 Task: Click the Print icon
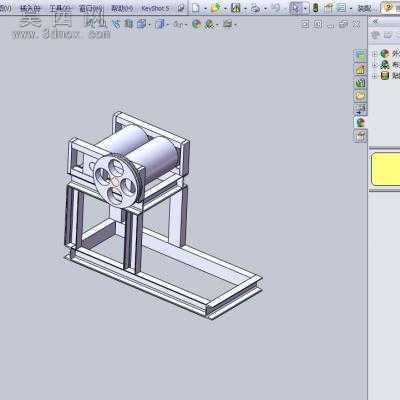(256, 8)
